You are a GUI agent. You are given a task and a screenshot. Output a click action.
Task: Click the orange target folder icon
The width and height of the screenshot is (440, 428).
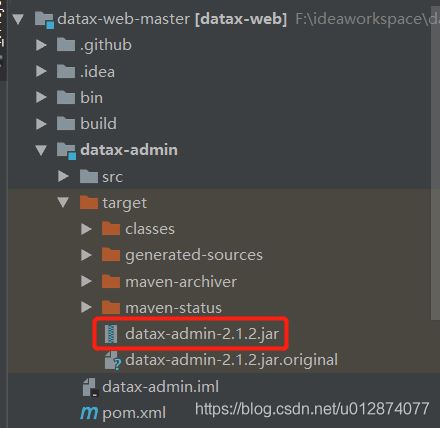89,203
